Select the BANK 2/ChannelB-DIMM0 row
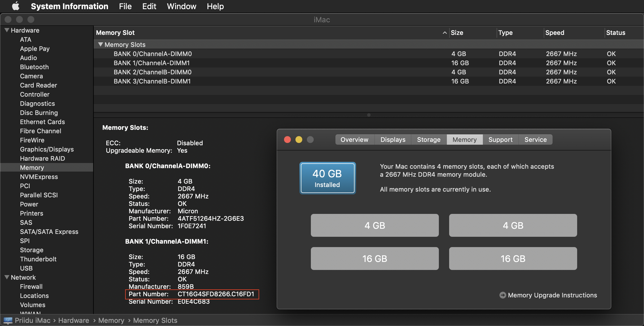This screenshot has width=644, height=326. pos(369,72)
